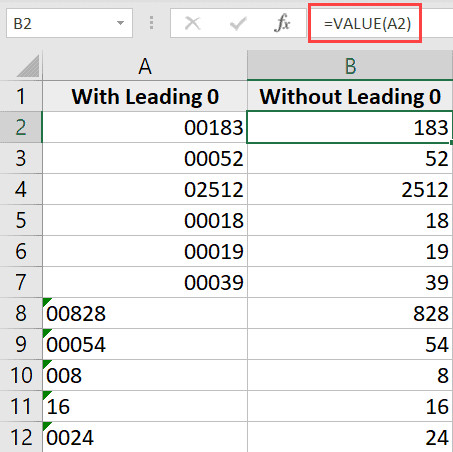
Task: Select column B header
Action: coord(350,66)
